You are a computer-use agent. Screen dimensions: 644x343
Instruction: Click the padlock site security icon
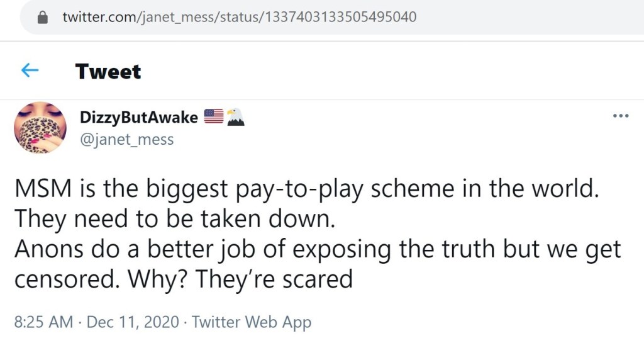43,18
